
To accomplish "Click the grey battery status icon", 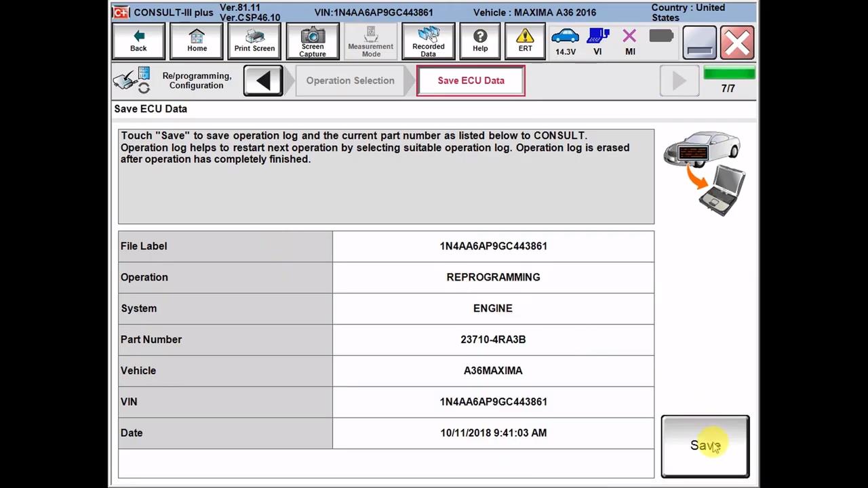I will point(660,37).
